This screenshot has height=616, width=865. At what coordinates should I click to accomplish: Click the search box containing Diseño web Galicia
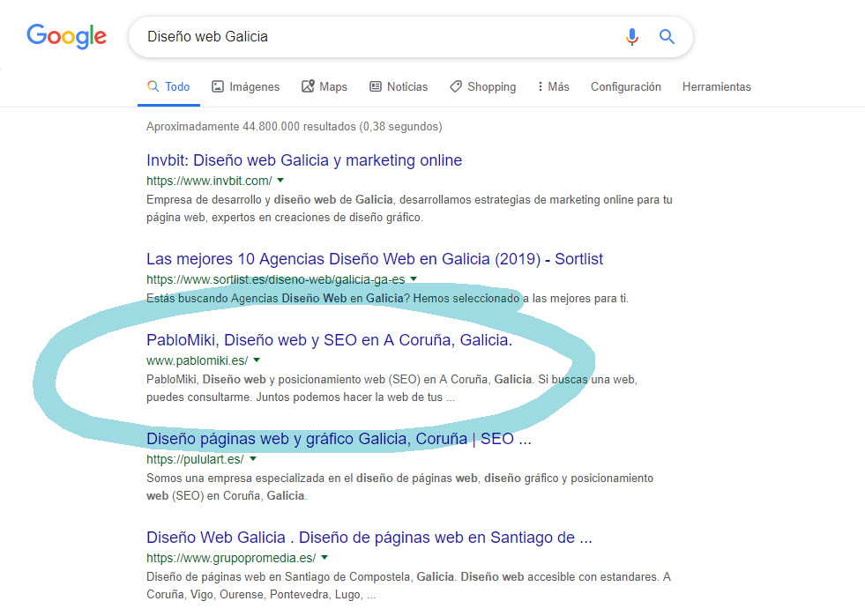click(410, 37)
